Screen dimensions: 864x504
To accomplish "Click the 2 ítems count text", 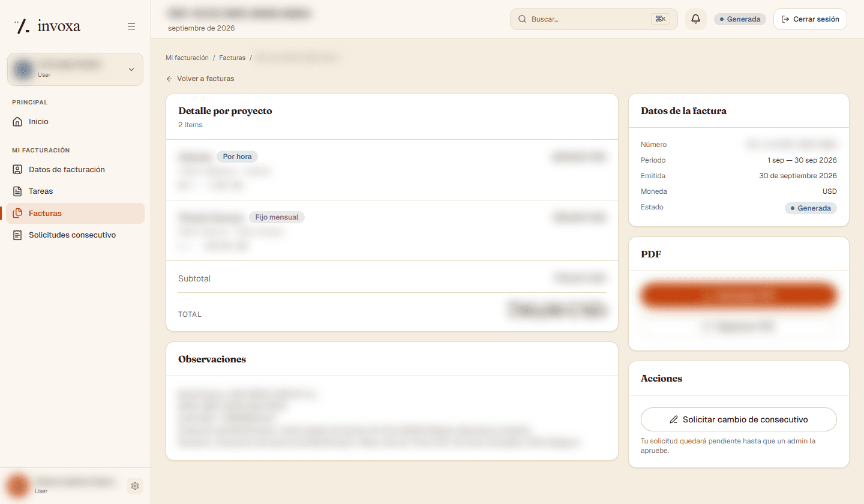I will pyautogui.click(x=190, y=125).
